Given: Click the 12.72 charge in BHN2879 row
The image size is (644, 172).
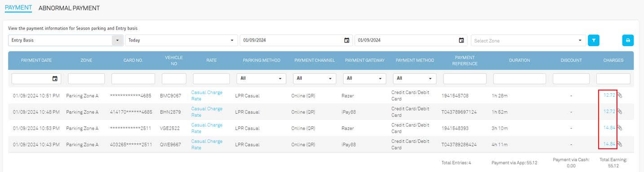Looking at the screenshot, I should [x=609, y=112].
